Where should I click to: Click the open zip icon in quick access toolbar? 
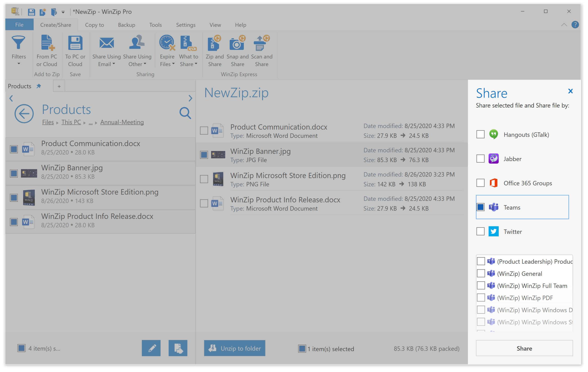coord(54,12)
